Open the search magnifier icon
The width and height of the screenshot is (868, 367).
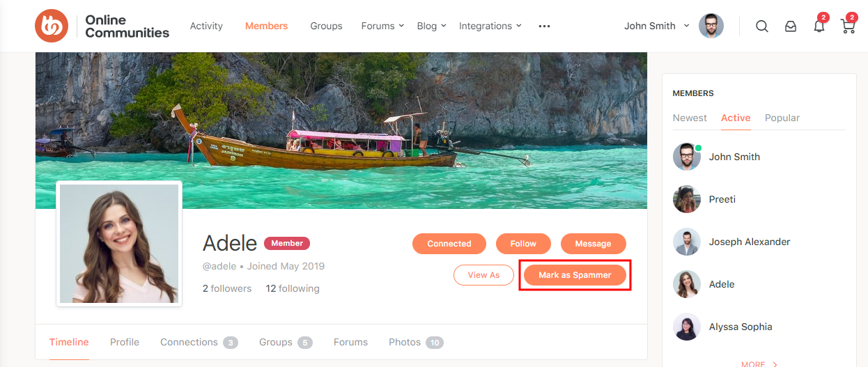pyautogui.click(x=762, y=26)
